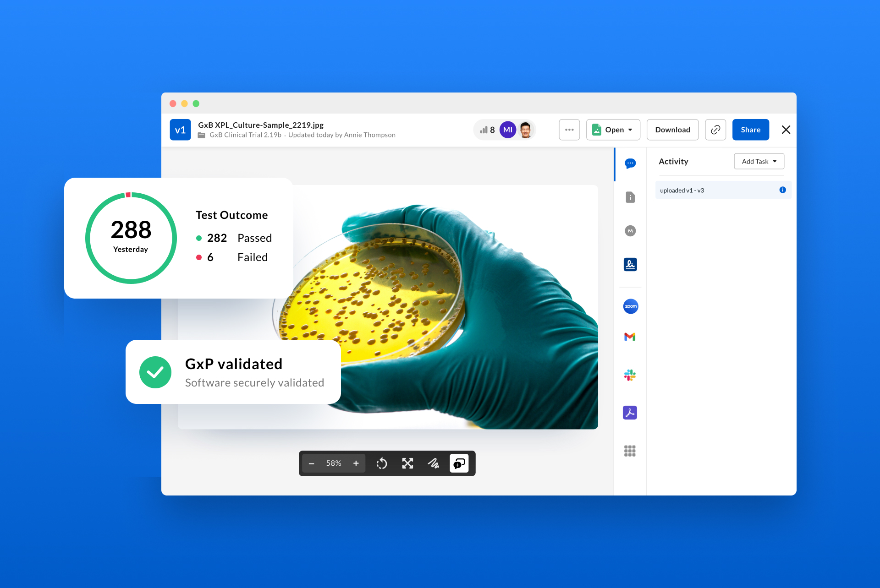Copy shared link via the link icon
Viewport: 880px width, 588px height.
(x=715, y=130)
